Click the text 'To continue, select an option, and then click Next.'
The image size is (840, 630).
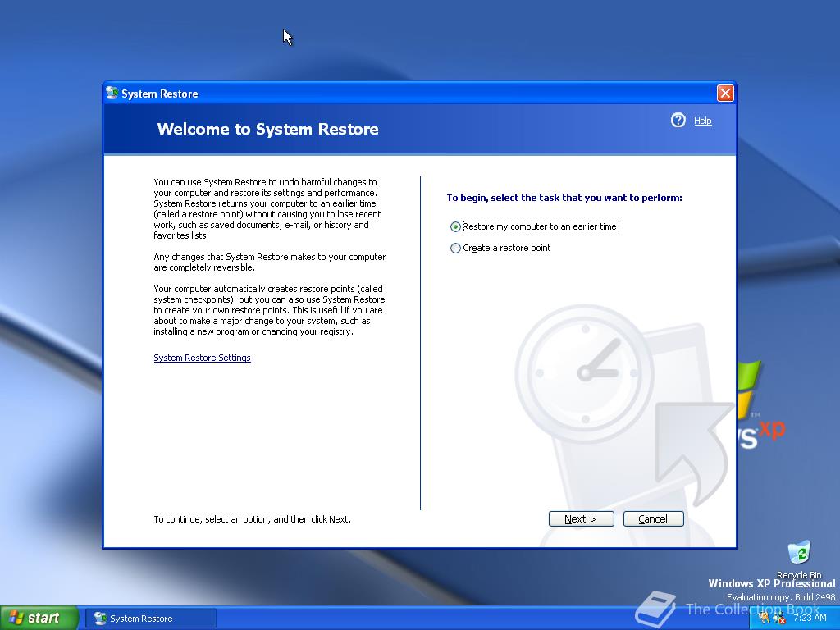(x=253, y=519)
